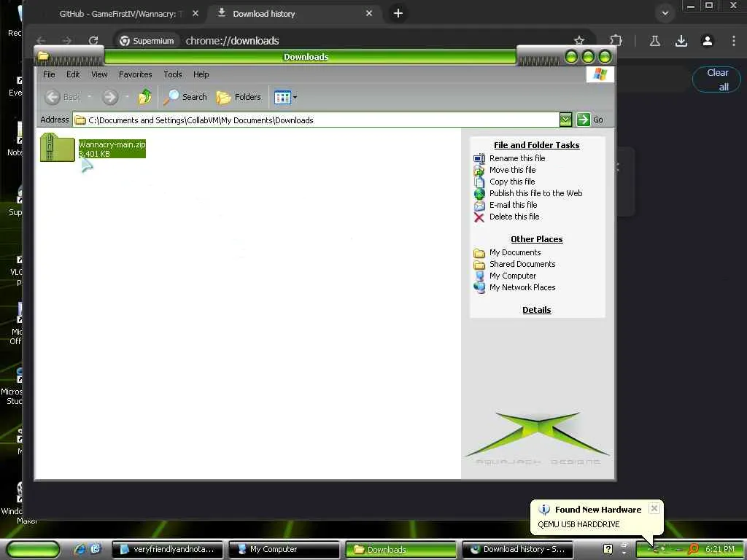Open Search in the Explorer toolbar

(185, 97)
